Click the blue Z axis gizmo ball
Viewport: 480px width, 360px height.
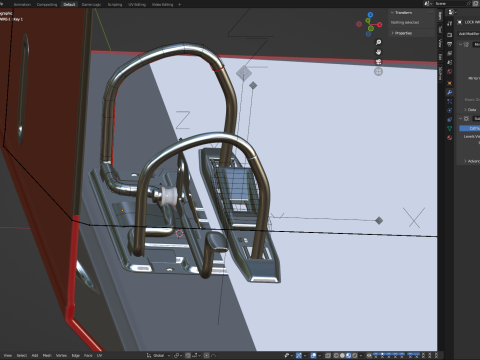point(370,15)
